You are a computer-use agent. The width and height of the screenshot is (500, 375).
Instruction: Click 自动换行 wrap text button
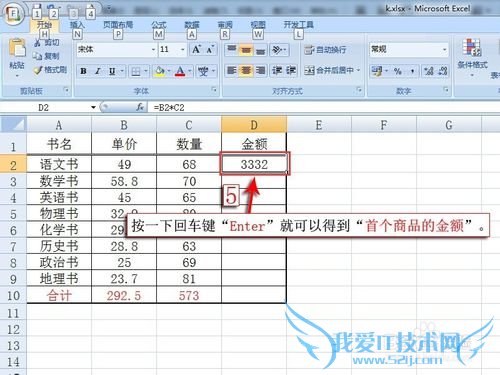tap(325, 50)
